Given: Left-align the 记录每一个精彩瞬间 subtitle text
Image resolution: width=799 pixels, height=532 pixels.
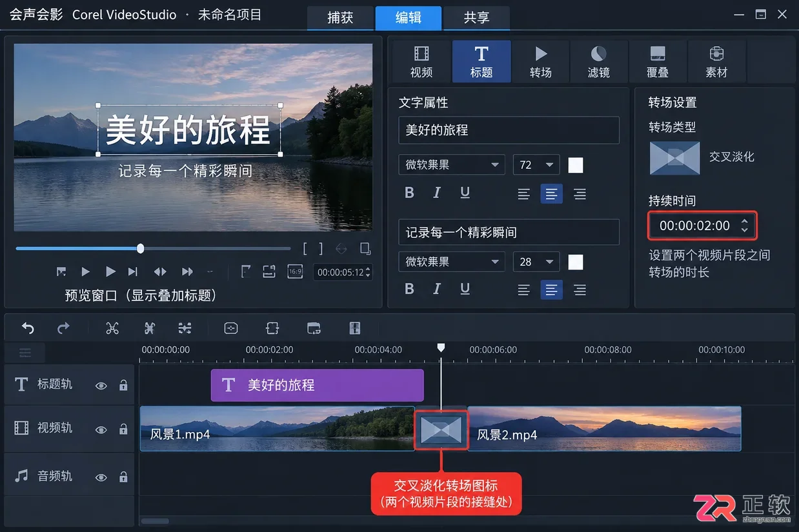Looking at the screenshot, I should coord(523,290).
